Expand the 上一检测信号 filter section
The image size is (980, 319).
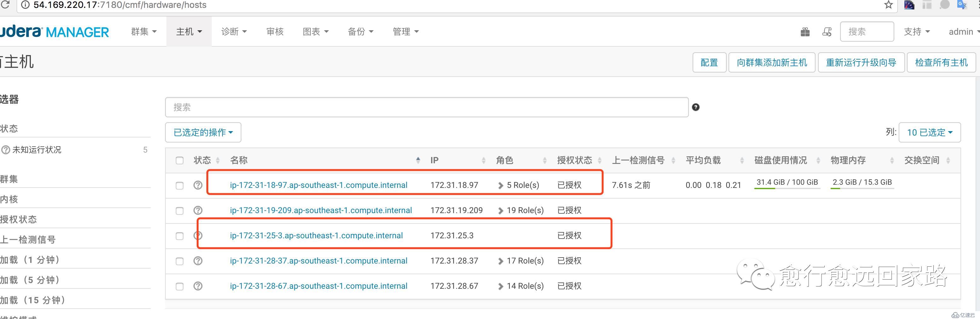28,240
